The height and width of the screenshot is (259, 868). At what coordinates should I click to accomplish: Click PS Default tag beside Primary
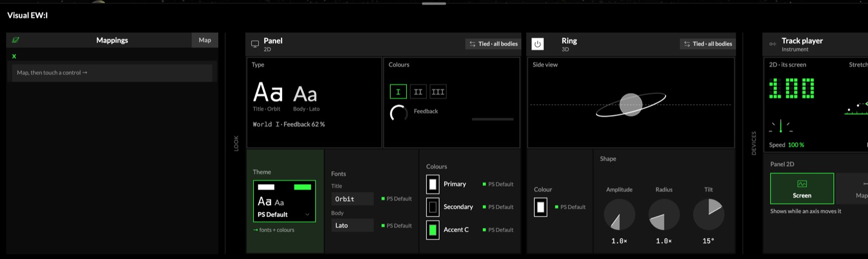tap(498, 185)
